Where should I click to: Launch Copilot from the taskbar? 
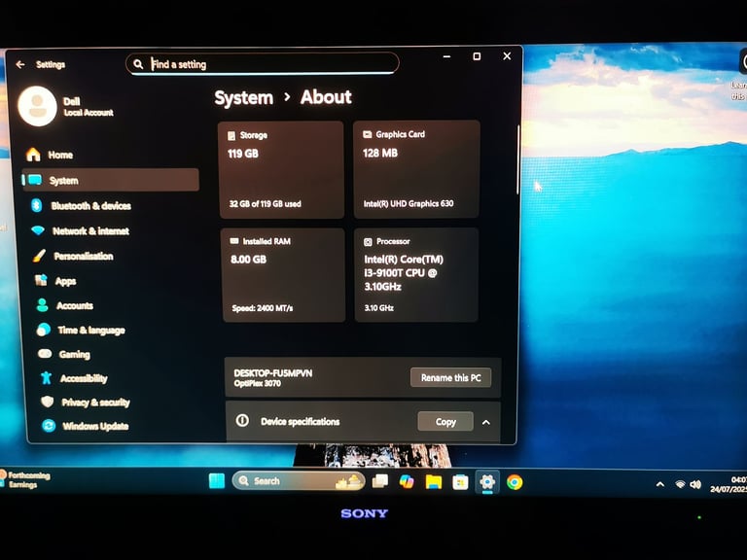(x=407, y=482)
